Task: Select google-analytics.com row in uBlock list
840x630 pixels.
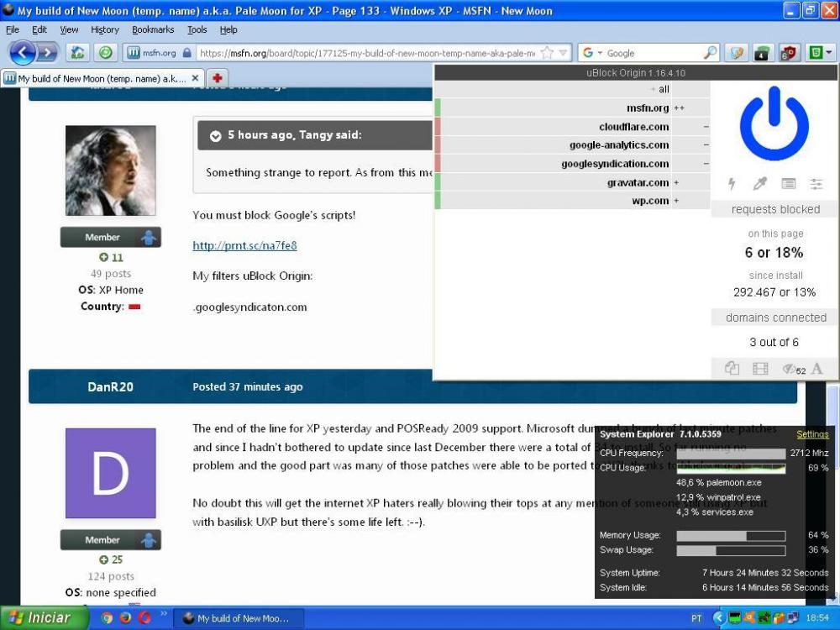Action: (x=572, y=144)
